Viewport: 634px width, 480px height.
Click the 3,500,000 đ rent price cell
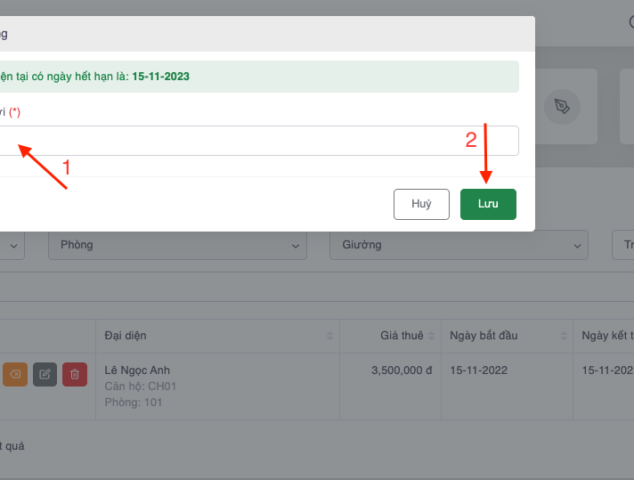point(401,370)
